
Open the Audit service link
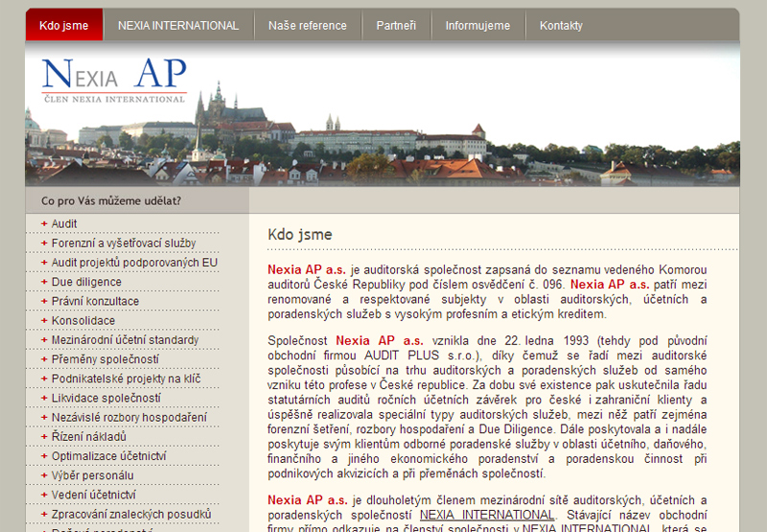64,224
